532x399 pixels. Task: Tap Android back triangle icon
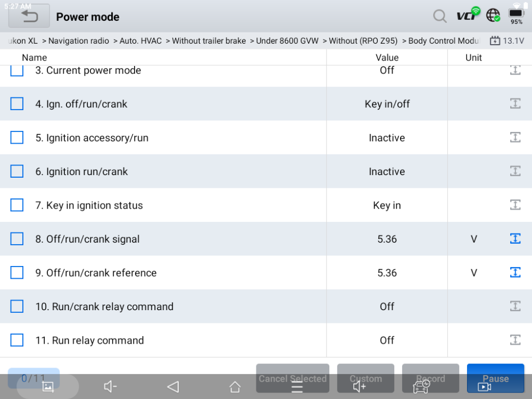point(173,386)
